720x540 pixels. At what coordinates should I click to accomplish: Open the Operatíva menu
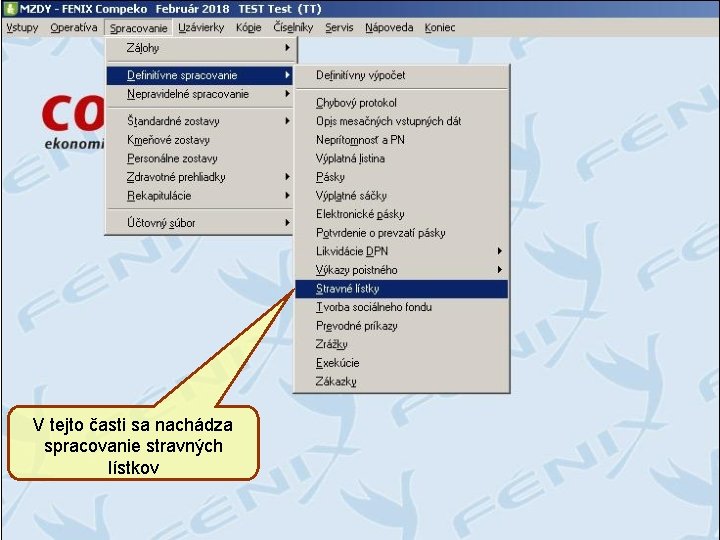(73, 28)
